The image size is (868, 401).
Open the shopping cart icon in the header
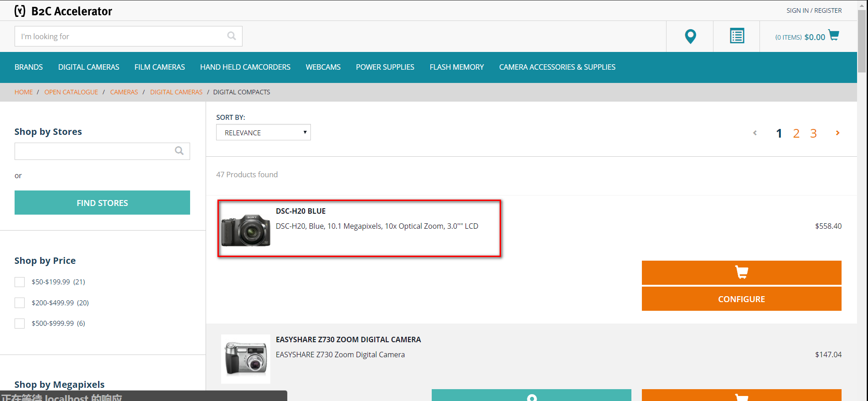833,35
